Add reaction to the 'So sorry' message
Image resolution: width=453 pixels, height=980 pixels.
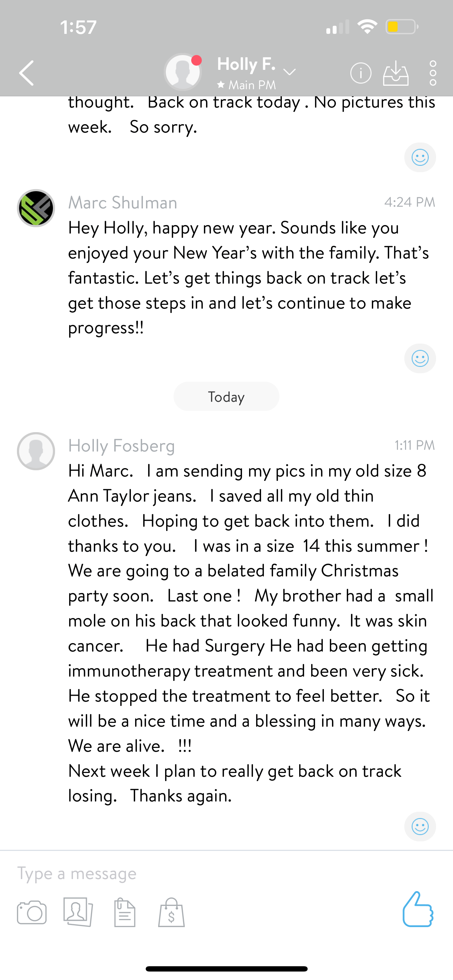pyautogui.click(x=420, y=157)
